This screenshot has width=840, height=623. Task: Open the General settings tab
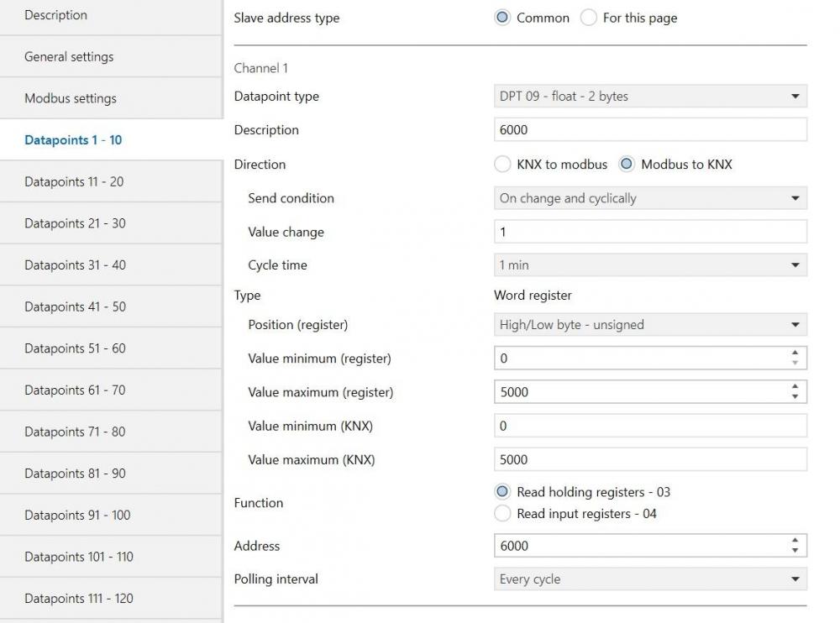click(69, 57)
